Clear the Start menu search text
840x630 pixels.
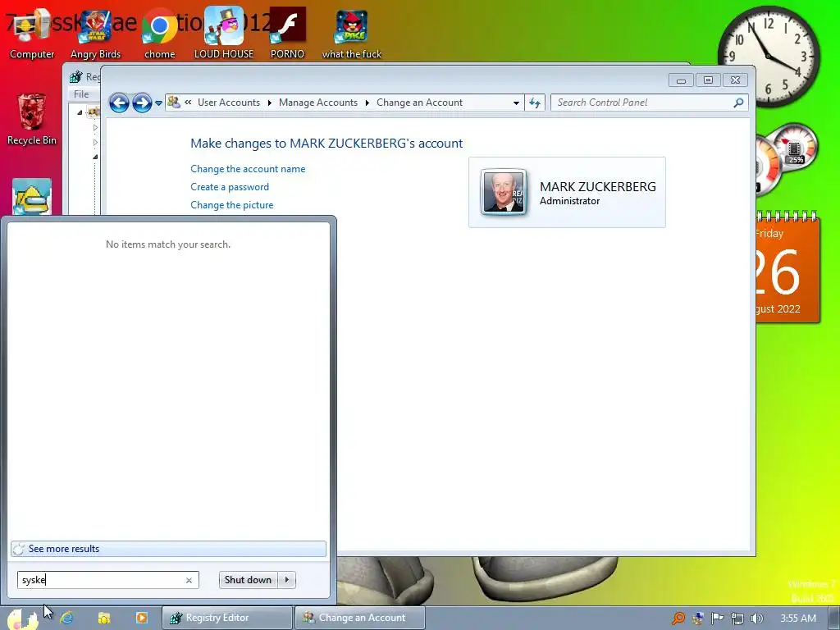tap(189, 580)
